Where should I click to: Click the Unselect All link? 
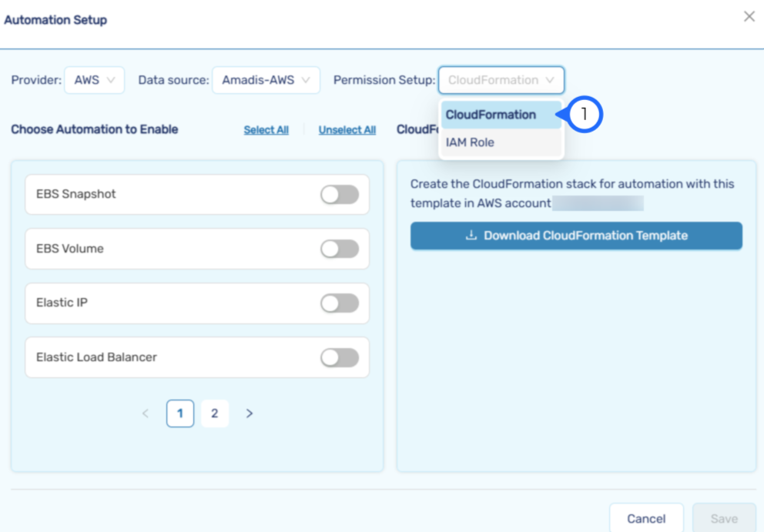[347, 130]
